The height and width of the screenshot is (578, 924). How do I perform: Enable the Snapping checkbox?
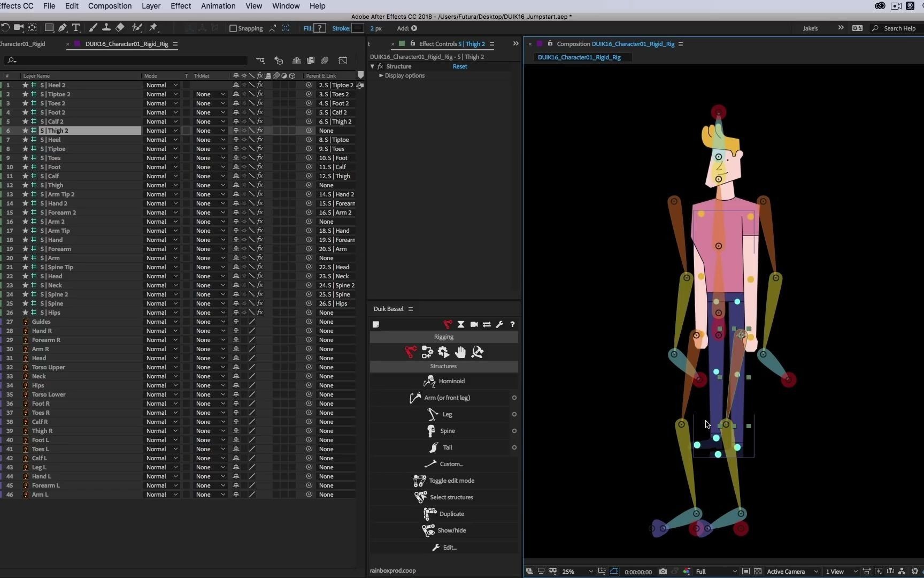point(233,28)
